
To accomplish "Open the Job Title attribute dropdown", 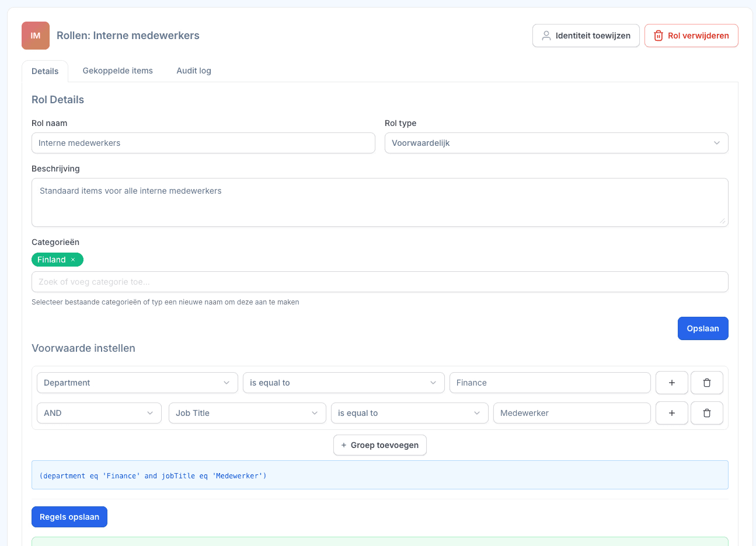I will click(x=248, y=413).
